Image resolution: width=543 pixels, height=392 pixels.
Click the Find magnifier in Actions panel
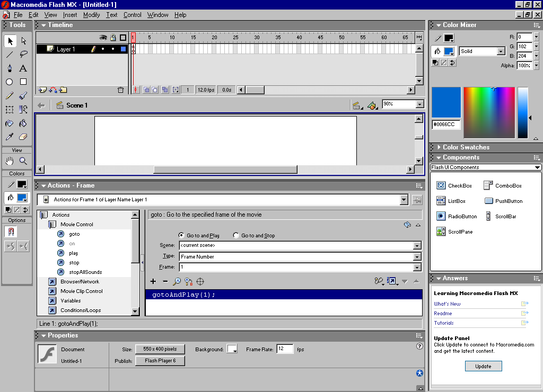pos(177,282)
